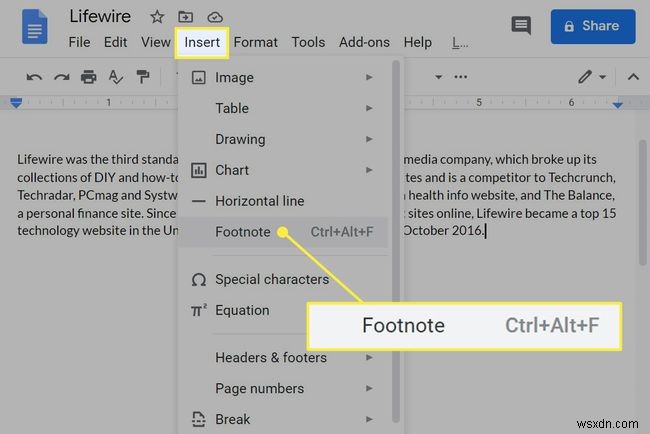Check cloud save status icon

click(215, 17)
